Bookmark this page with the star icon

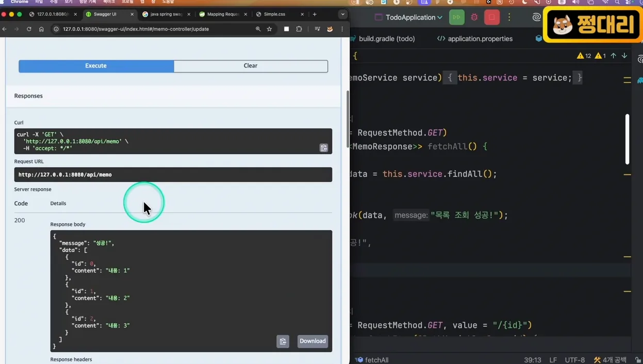269,29
